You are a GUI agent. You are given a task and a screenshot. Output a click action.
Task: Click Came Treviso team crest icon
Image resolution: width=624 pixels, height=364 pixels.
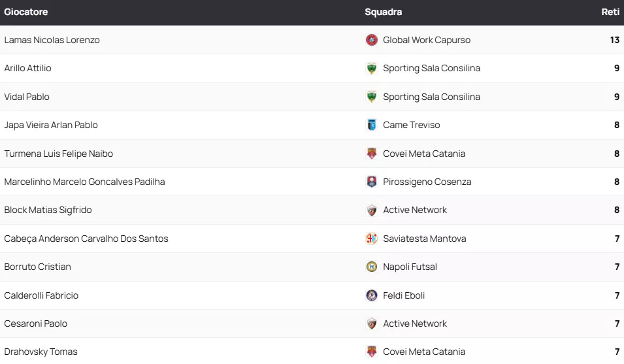click(372, 125)
